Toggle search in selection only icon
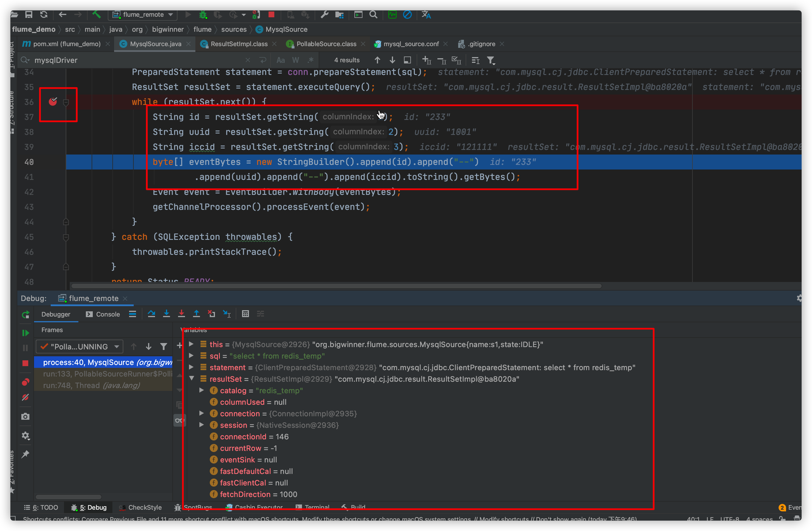812x531 pixels. (x=407, y=60)
